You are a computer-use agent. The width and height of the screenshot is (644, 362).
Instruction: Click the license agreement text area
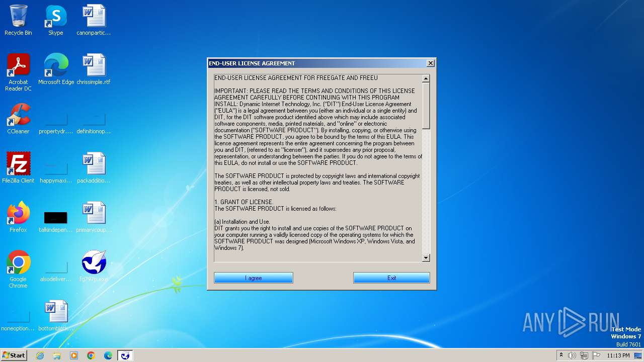tap(318, 168)
